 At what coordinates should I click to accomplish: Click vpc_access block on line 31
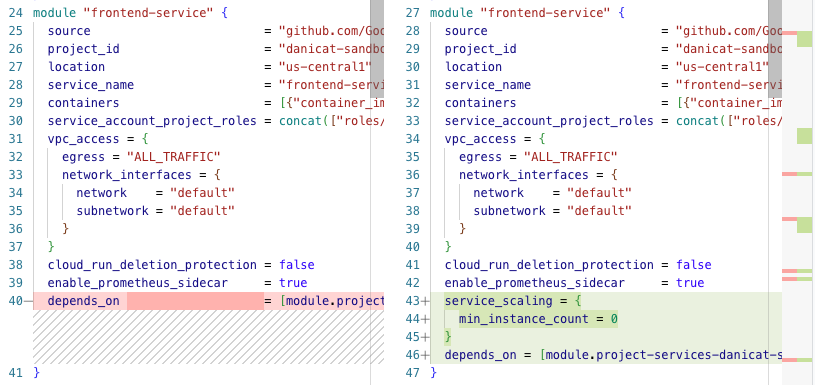click(x=84, y=139)
